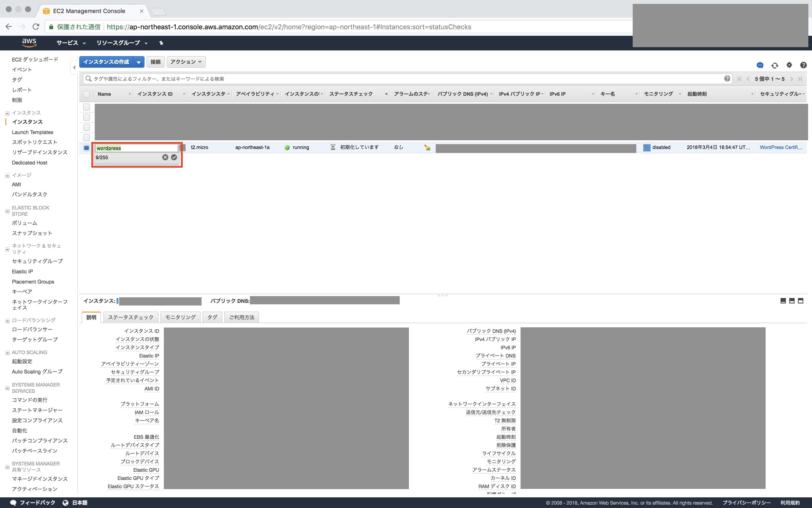Check the third instance row checkbox

coord(87,128)
